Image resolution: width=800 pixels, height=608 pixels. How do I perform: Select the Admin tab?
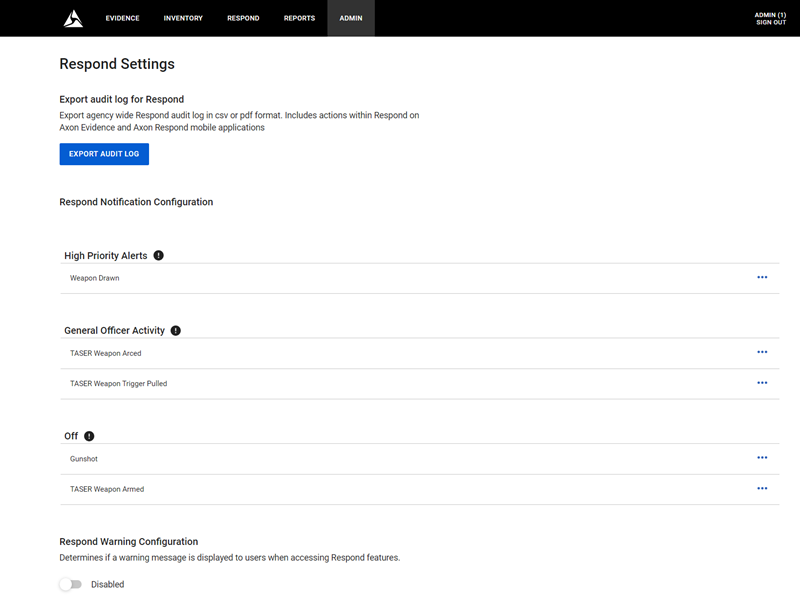point(351,18)
